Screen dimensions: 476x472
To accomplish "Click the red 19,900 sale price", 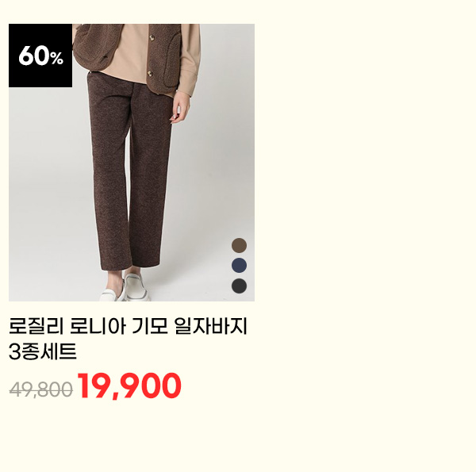I will coord(129,386).
